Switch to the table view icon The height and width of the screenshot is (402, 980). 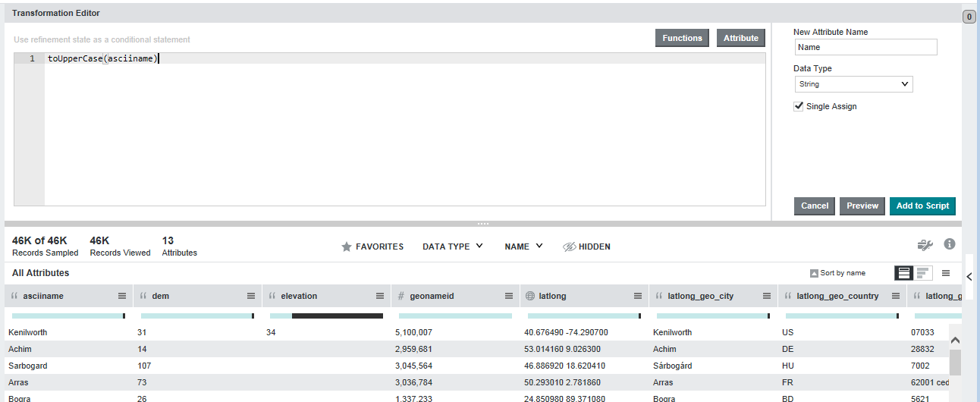903,273
